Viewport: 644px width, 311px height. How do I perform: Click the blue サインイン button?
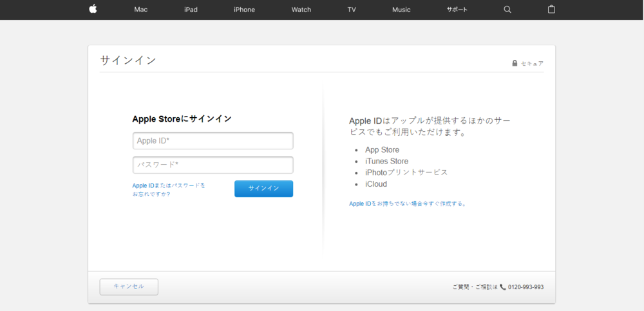tap(263, 189)
